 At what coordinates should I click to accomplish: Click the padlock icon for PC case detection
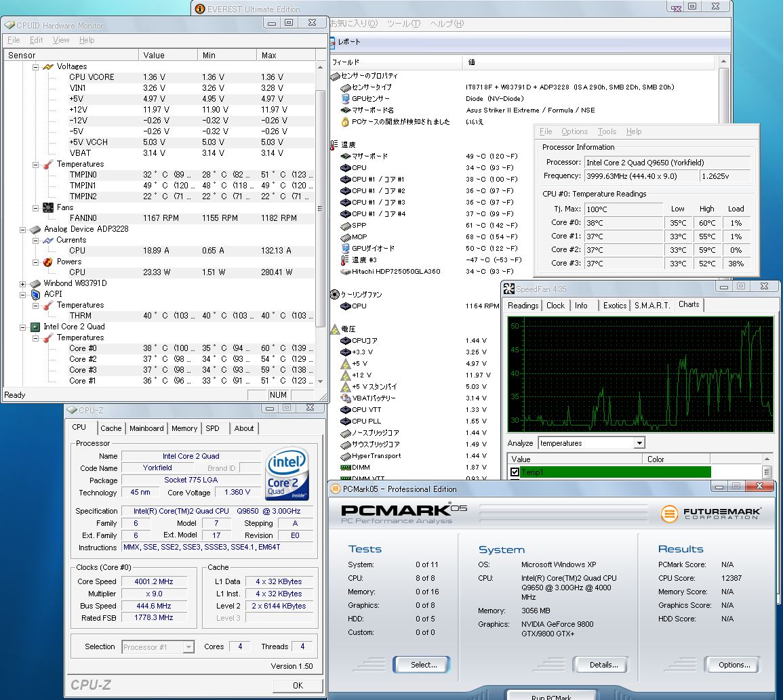[x=345, y=122]
